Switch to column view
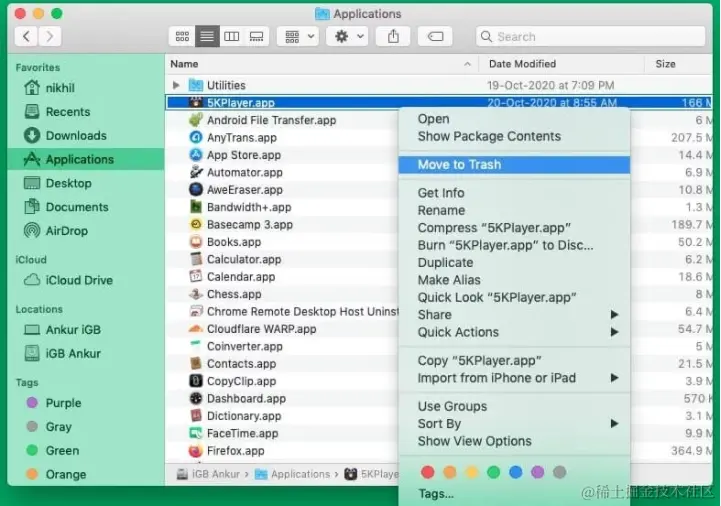This screenshot has width=721, height=506. tap(231, 36)
